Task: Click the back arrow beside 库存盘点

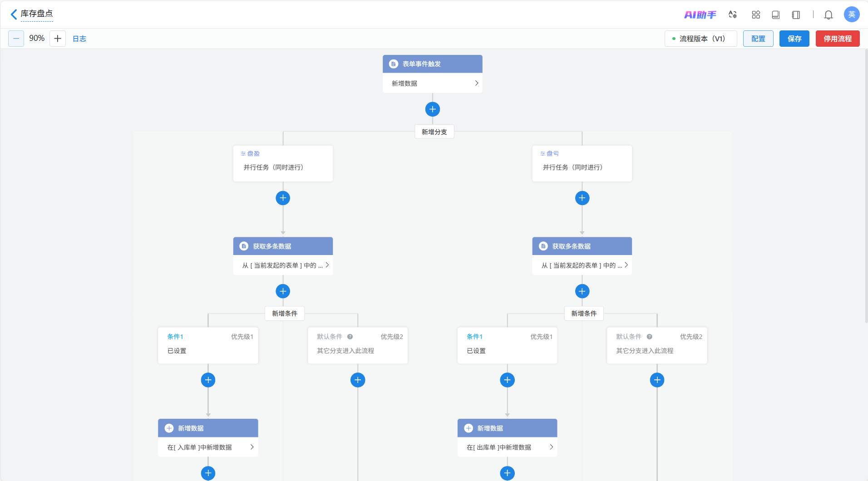Action: (x=14, y=15)
